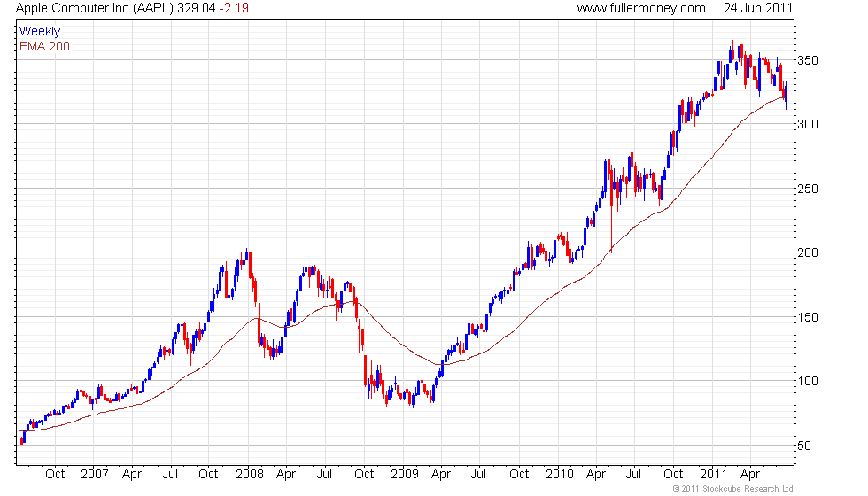The image size is (868, 496).
Task: Click the Apple Computer Inc (AAPL) title
Action: (96, 8)
